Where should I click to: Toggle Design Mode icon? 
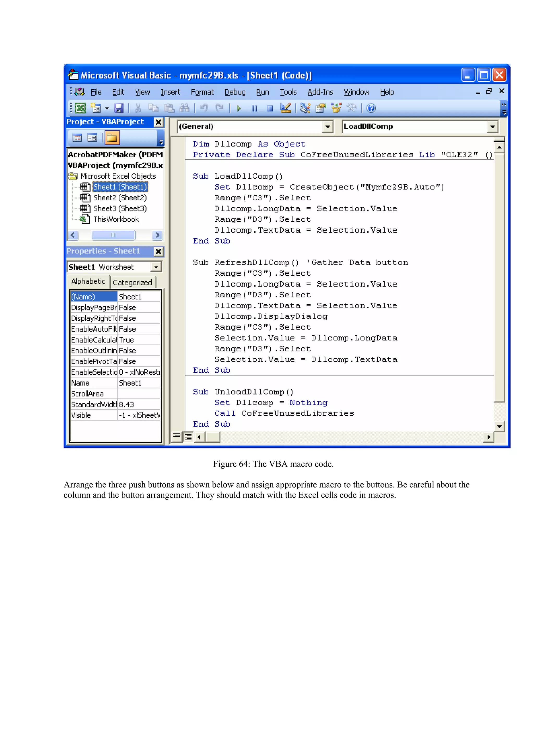(x=286, y=108)
